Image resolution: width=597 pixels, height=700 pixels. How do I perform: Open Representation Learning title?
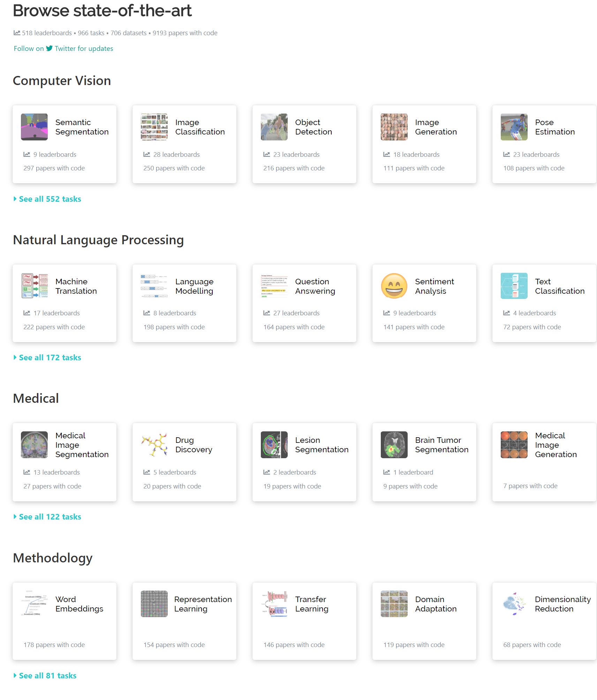[203, 604]
